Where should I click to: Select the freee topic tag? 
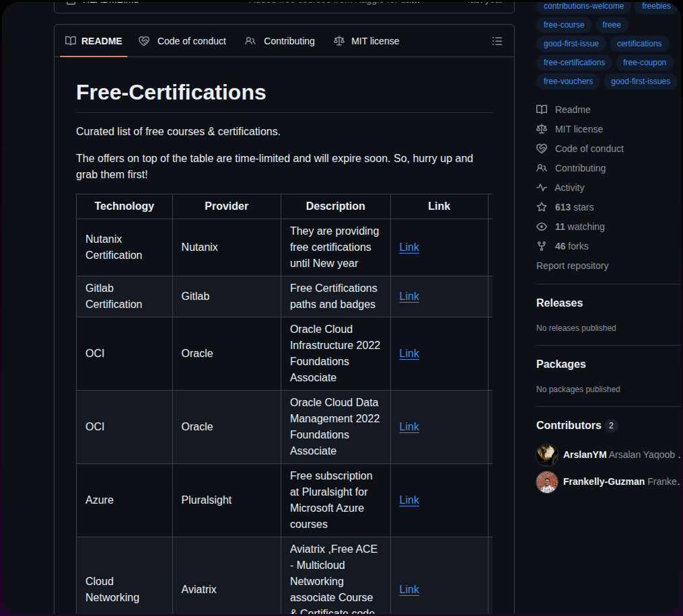pos(611,25)
